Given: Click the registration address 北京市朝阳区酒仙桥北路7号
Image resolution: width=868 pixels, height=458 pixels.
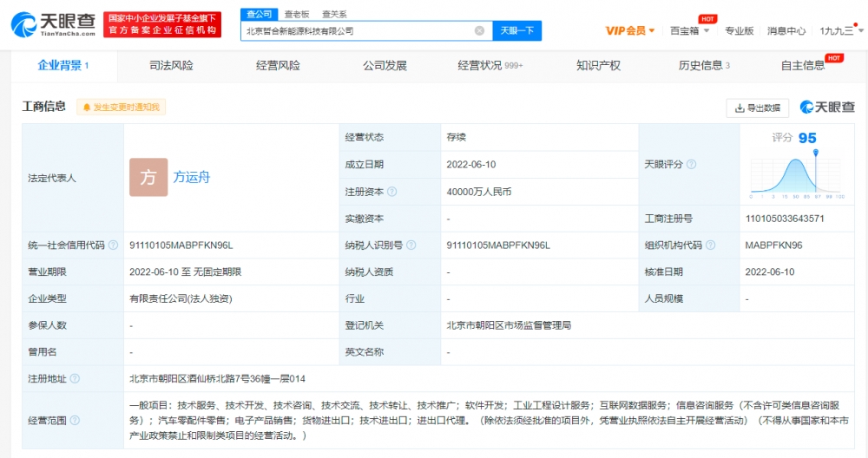Looking at the screenshot, I should [x=218, y=379].
